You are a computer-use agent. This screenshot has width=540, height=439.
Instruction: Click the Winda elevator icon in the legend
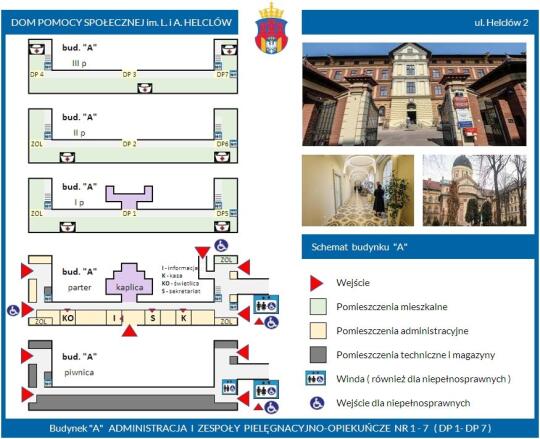(316, 379)
